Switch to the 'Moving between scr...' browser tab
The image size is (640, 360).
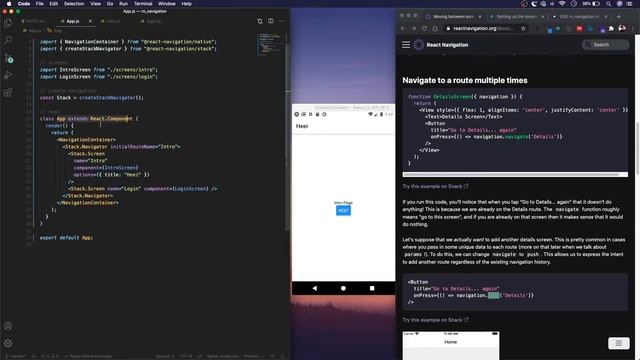tap(453, 17)
